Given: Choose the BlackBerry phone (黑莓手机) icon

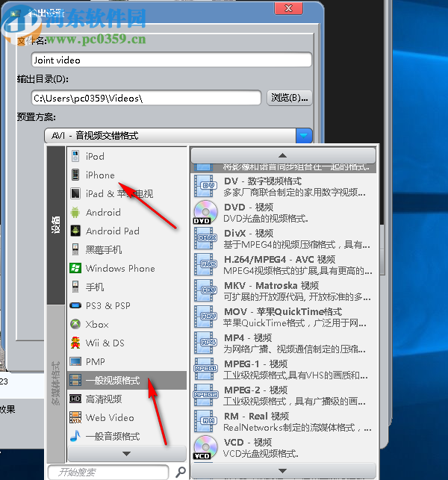Looking at the screenshot, I should 75,249.
